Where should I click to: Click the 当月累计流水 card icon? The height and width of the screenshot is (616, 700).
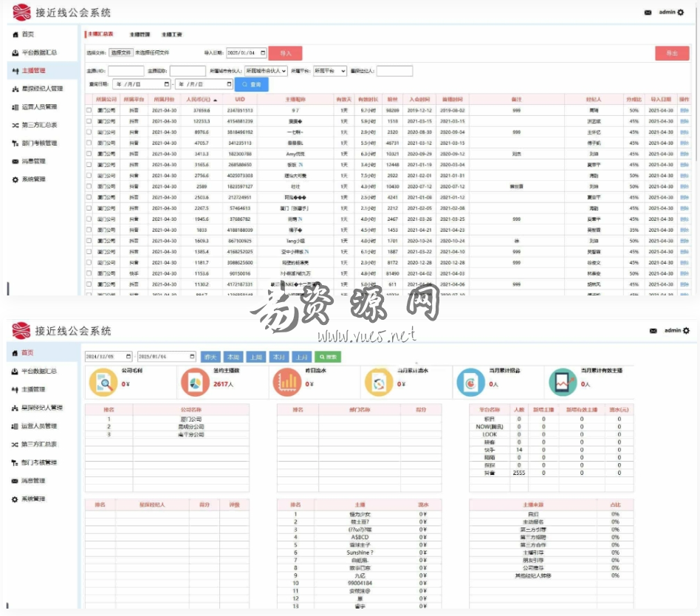click(x=379, y=383)
